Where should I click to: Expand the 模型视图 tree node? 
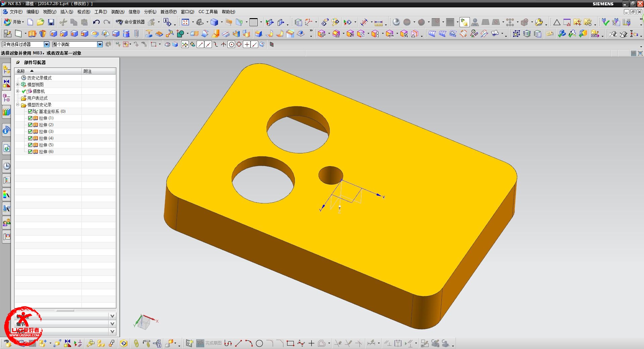(18, 85)
